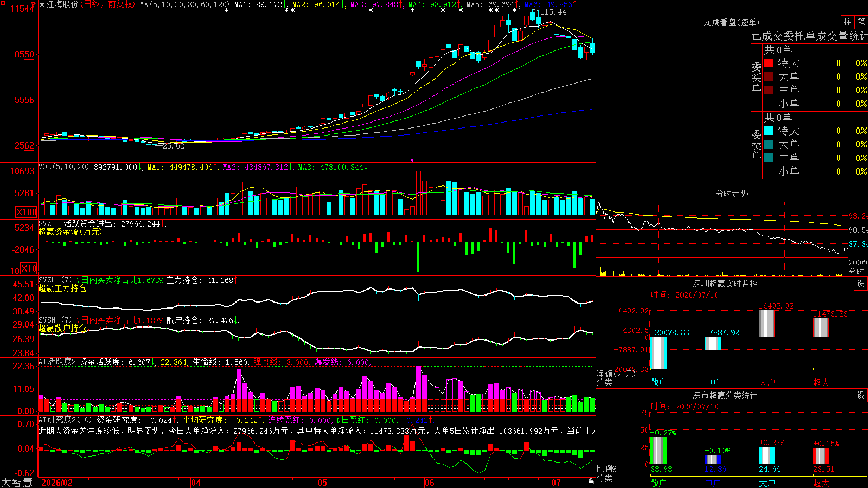Click the red question mark icon
Screen dimensions: 868x488
tap(33, 5)
